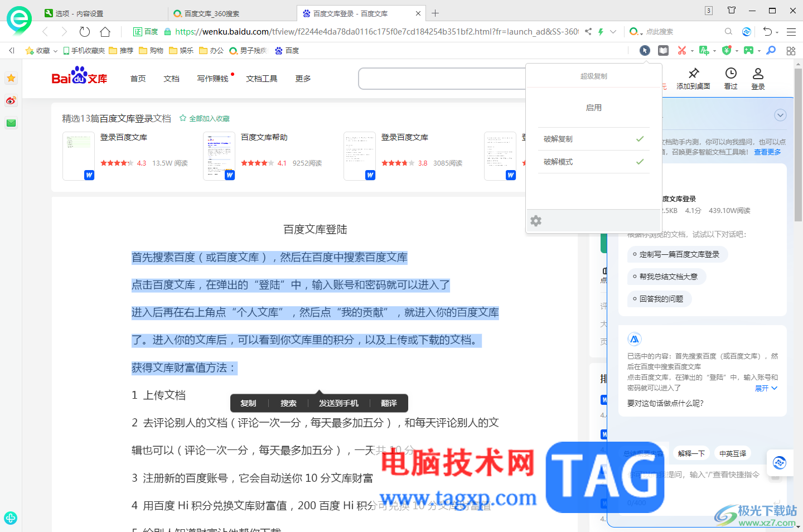803x532 pixels.
Task: Open the favorites star in the left sidebar
Action: 11,78
